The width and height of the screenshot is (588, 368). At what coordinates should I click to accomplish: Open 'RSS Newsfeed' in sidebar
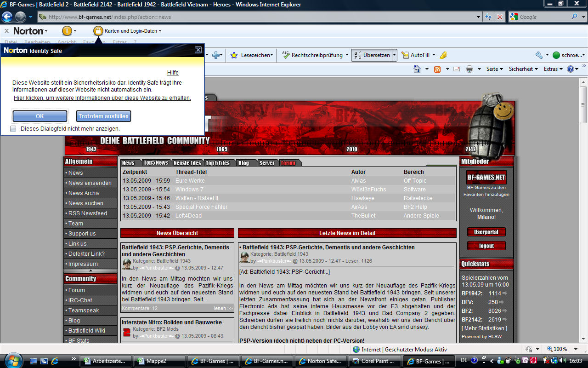coord(88,213)
